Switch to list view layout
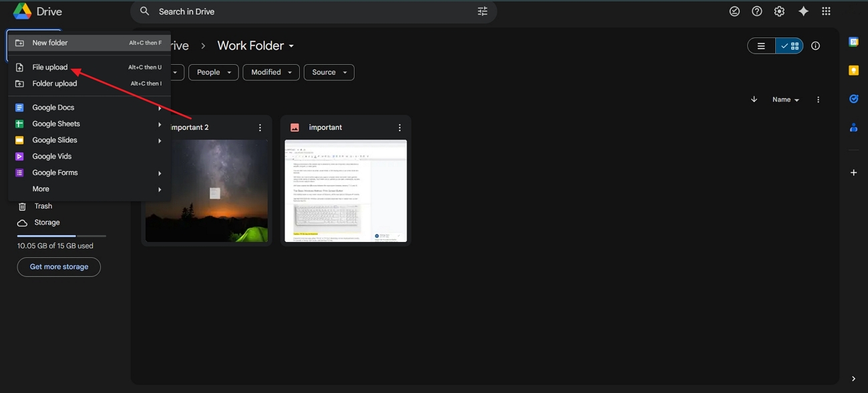This screenshot has height=393, width=868. tap(761, 45)
